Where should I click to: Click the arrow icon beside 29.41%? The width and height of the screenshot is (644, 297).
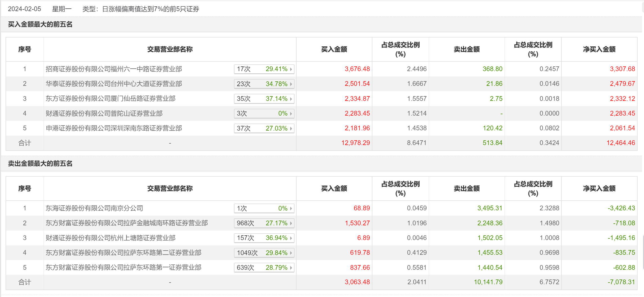point(291,69)
